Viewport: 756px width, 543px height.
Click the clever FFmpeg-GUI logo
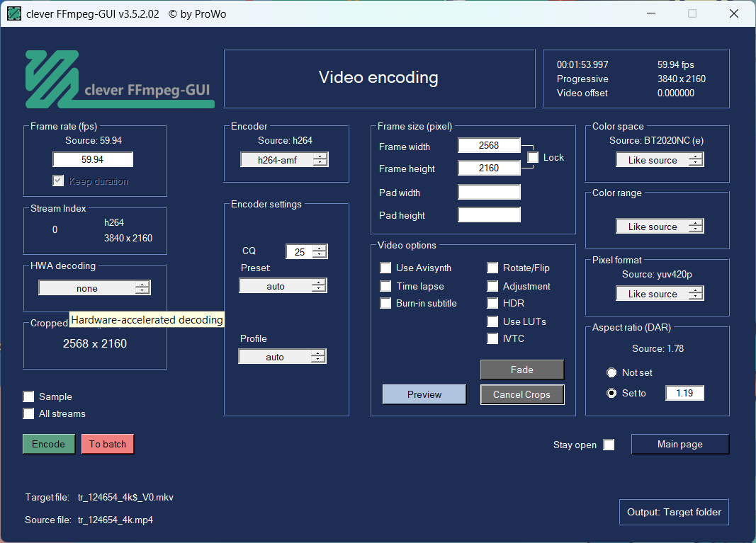point(120,79)
